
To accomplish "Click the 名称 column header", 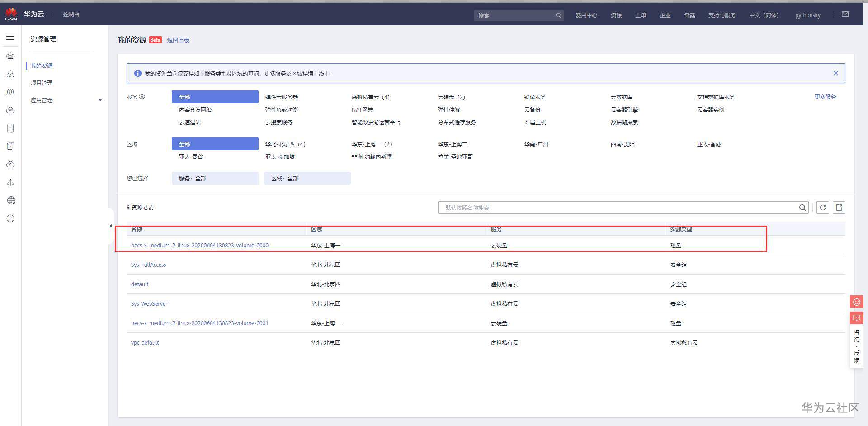I will pyautogui.click(x=137, y=229).
